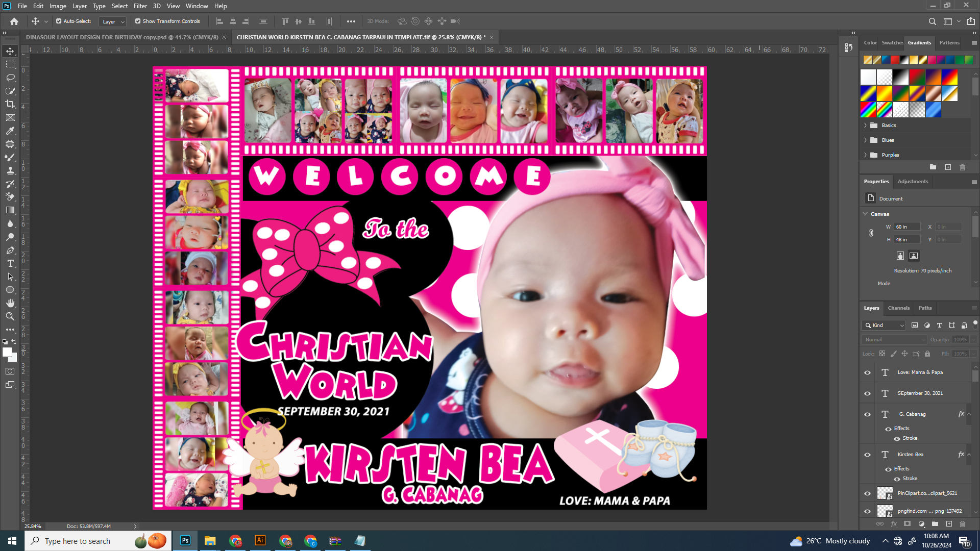Hide the Love: Mama & Papa layer
Screen dimensions: 980x551
point(867,372)
